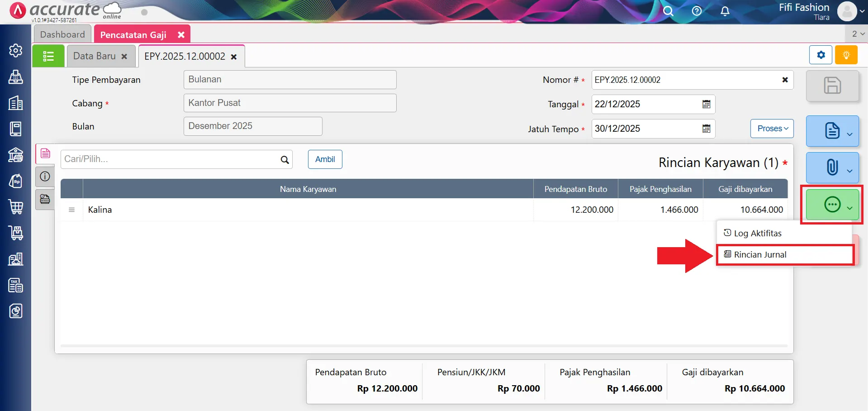This screenshot has height=411, width=868.
Task: Click the shopping cart sidebar icon
Action: [16, 207]
